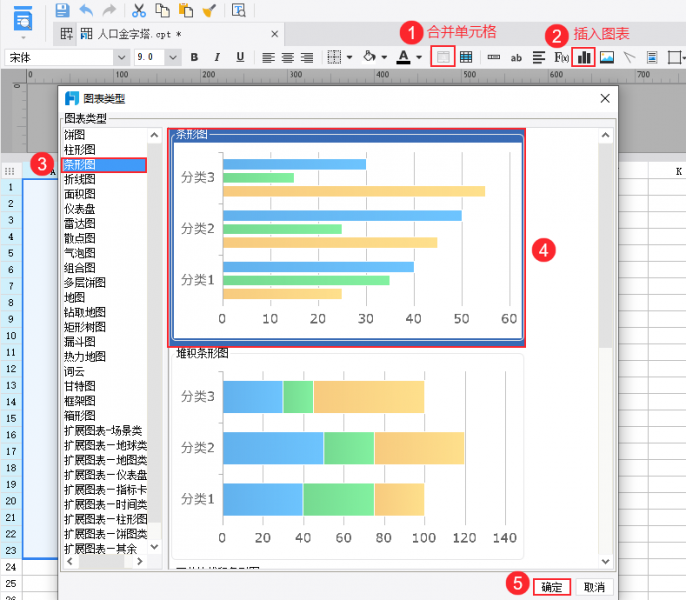Click the cell border grid icon
Viewport: 686px width, 600px height.
[x=334, y=57]
